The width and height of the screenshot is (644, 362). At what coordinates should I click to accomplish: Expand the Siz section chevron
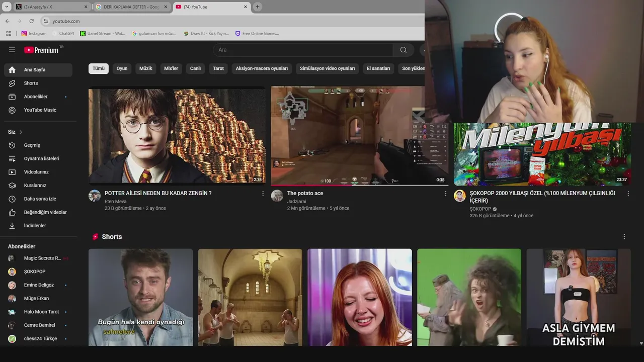tap(21, 132)
